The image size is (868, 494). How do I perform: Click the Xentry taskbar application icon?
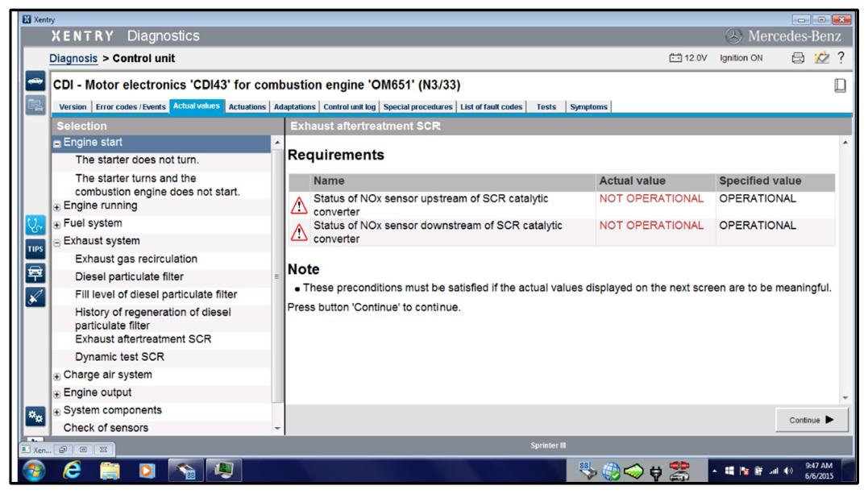186,471
